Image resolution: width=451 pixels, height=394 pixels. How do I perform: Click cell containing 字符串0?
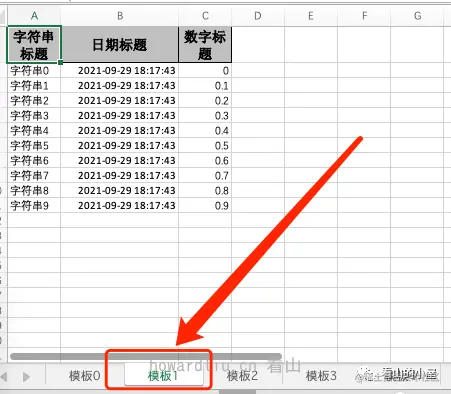click(34, 70)
